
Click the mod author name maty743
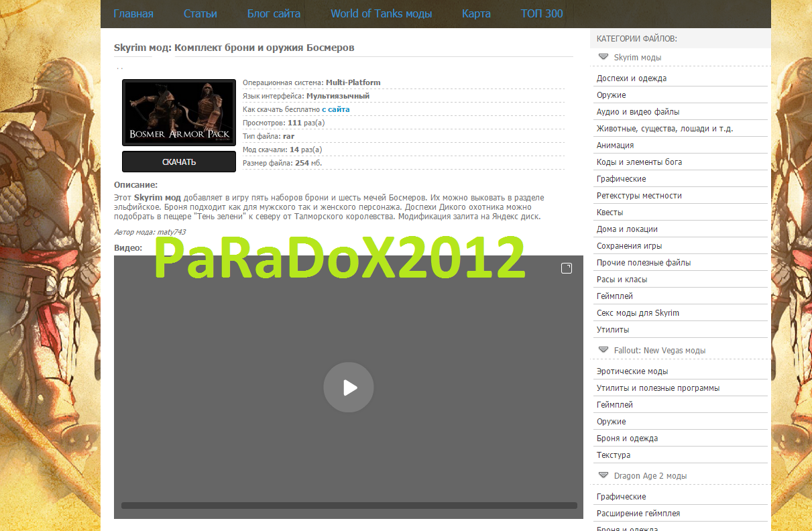(x=172, y=232)
